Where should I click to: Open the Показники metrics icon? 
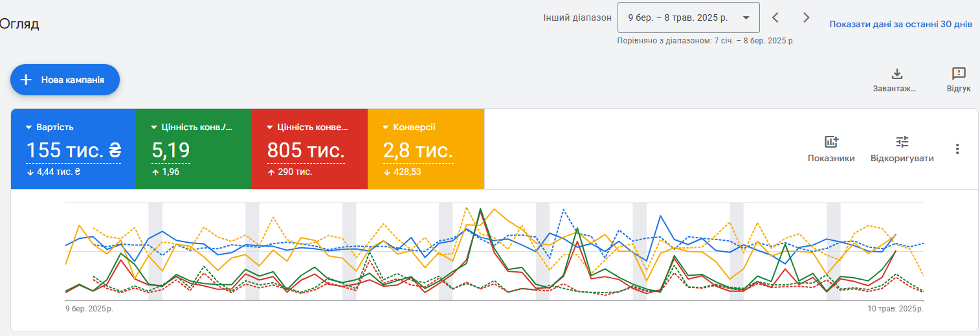831,142
